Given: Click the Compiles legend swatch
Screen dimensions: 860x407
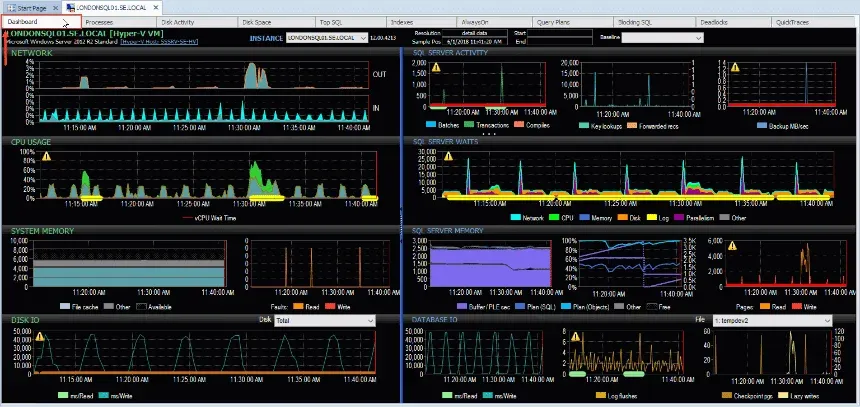Looking at the screenshot, I should click(519, 125).
